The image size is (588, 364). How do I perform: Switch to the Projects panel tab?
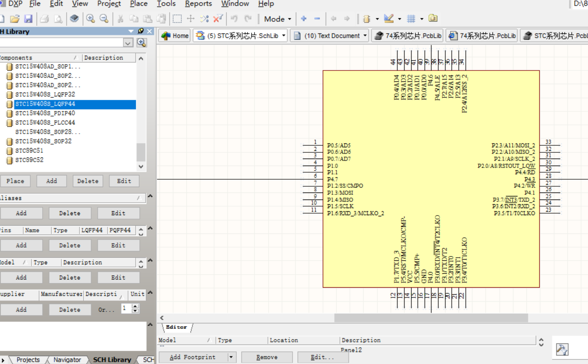coord(28,360)
